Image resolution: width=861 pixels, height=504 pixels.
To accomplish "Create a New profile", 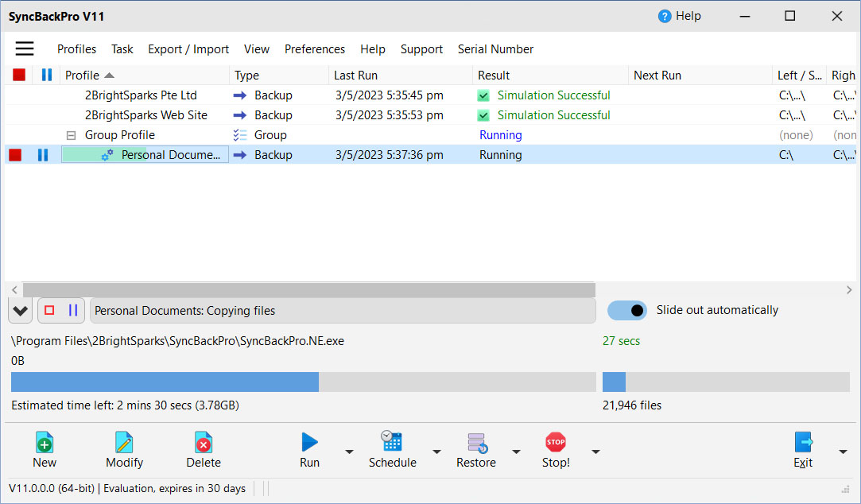I will 45,450.
